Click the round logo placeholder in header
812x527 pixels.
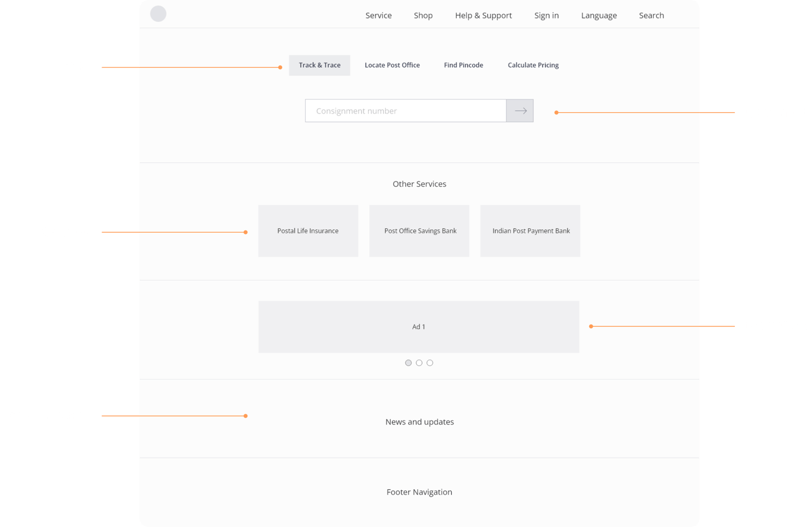coord(158,14)
